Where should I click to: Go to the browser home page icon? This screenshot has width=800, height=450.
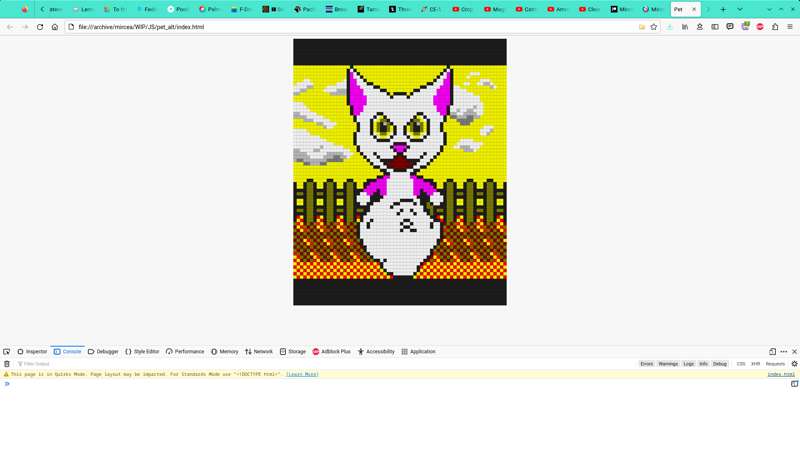point(55,27)
